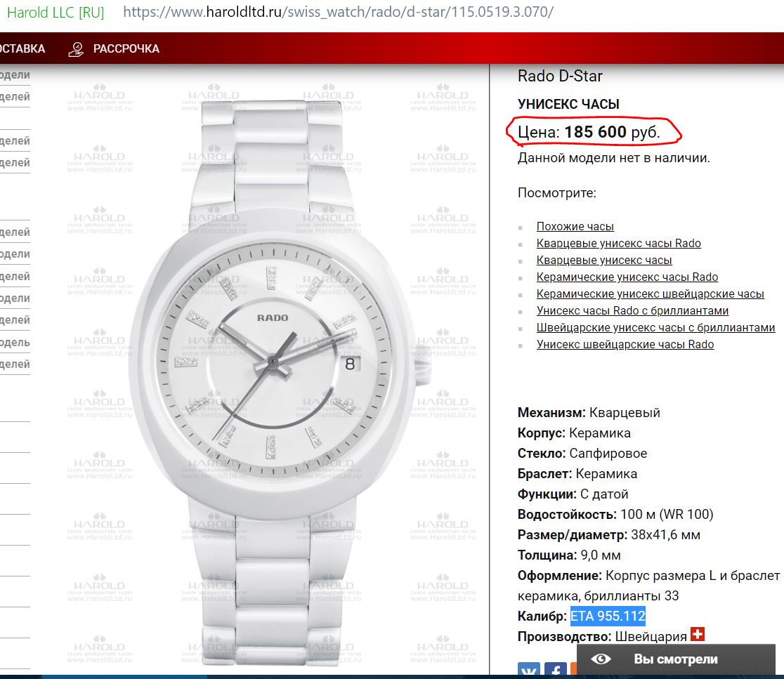The width and height of the screenshot is (784, 679).
Task: Open the Похожие часы link
Action: click(575, 226)
